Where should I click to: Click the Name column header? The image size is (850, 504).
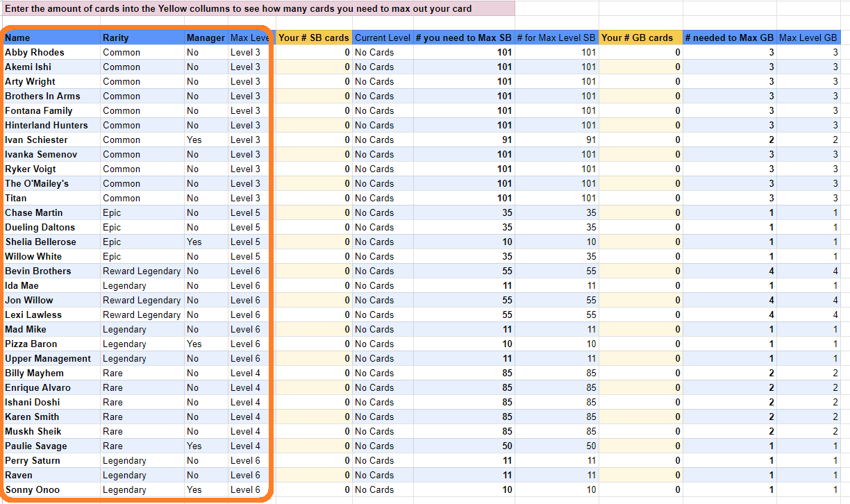click(52, 37)
